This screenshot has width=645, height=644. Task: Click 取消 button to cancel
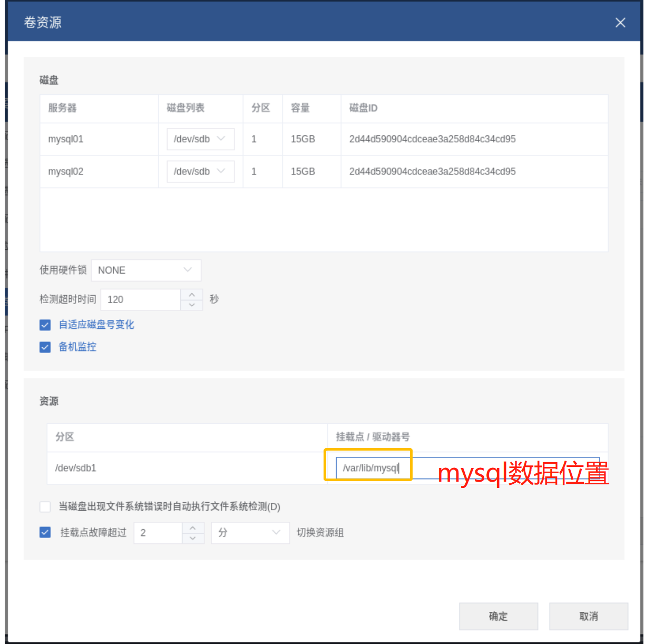588,616
